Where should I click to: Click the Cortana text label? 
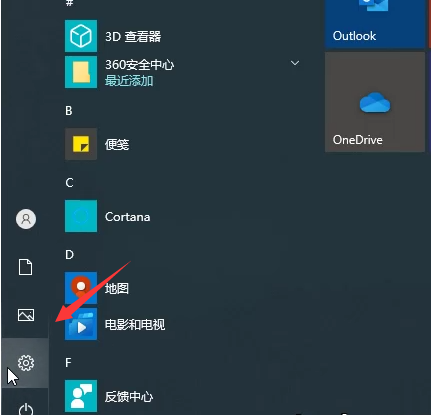(x=128, y=217)
